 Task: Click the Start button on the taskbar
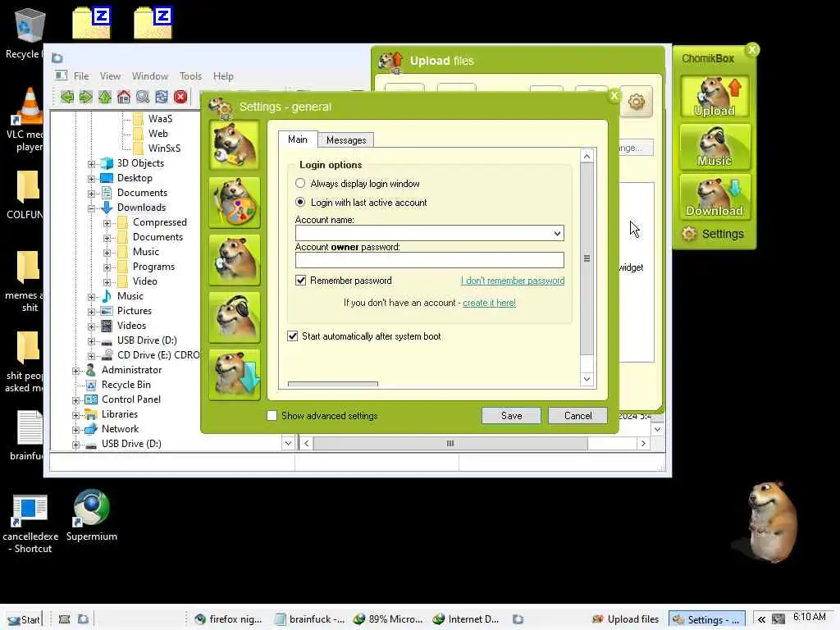[24, 619]
